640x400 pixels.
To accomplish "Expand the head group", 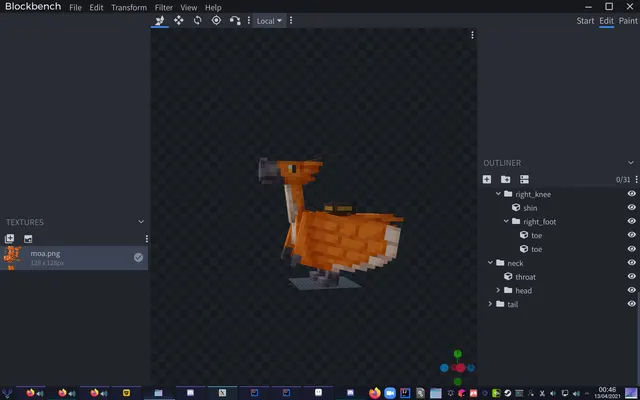I will (498, 290).
